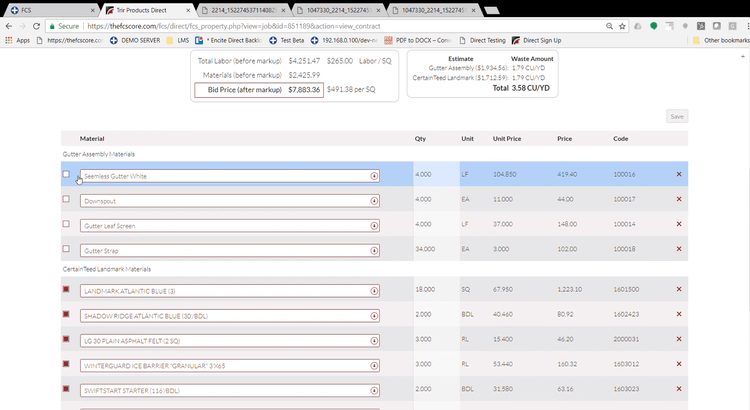Switch to the 2214_152274537114082 tab

(243, 10)
